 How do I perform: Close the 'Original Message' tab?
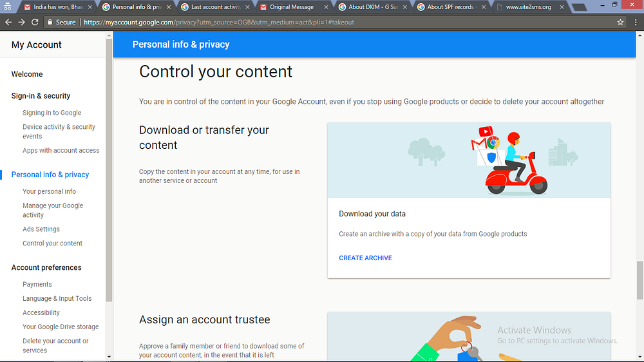pyautogui.click(x=326, y=7)
